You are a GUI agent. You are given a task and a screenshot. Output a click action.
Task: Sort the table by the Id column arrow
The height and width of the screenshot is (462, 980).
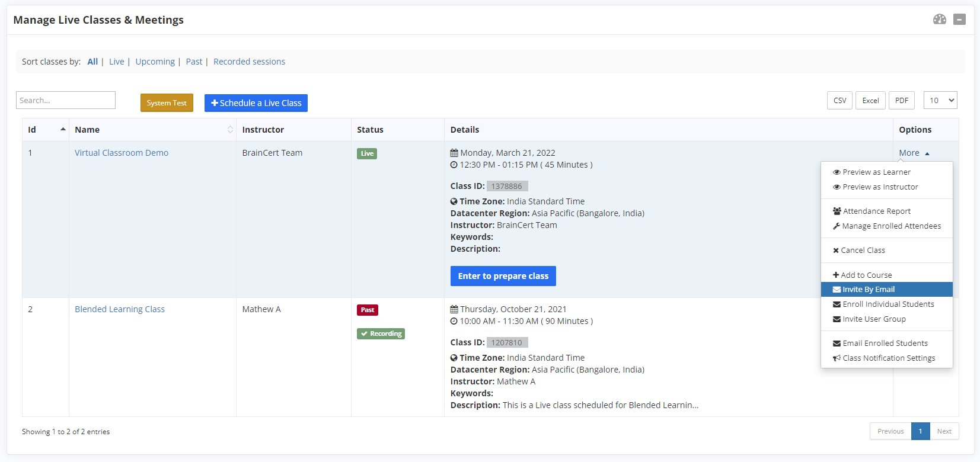(63, 129)
